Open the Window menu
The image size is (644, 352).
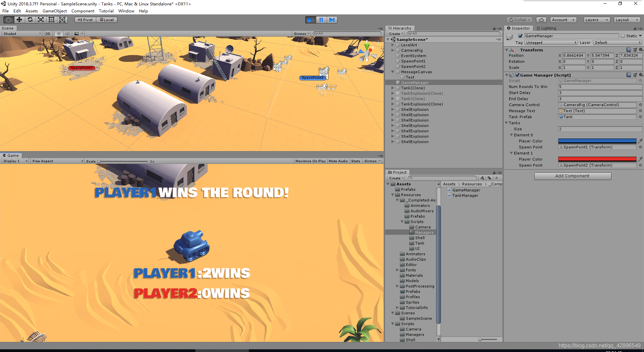[x=126, y=11]
